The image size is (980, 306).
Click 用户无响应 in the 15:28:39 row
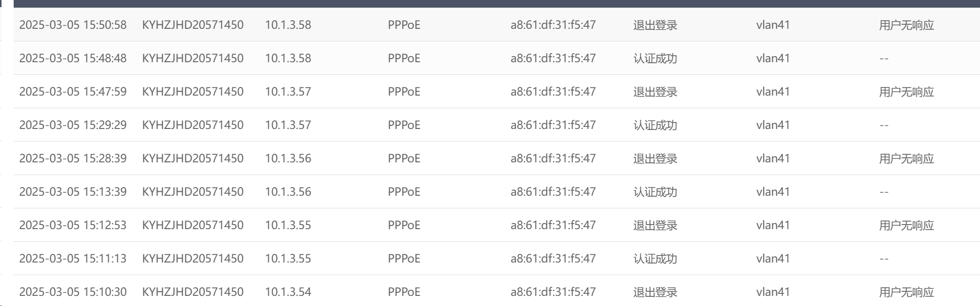tap(906, 158)
